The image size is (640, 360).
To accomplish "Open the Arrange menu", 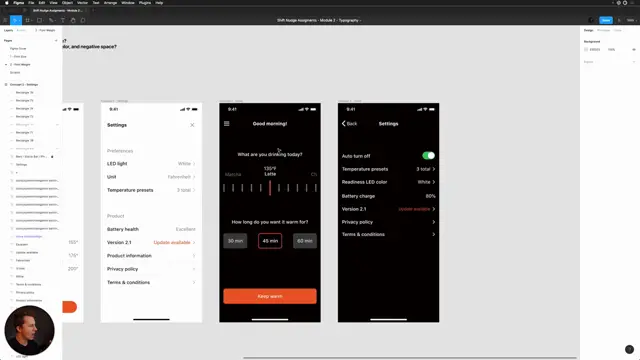I will (x=110, y=2).
